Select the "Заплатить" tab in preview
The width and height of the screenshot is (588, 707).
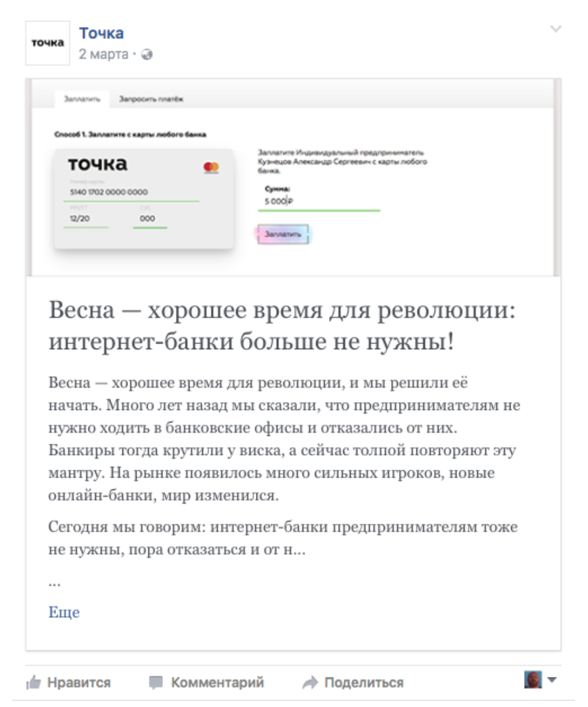coord(81,99)
